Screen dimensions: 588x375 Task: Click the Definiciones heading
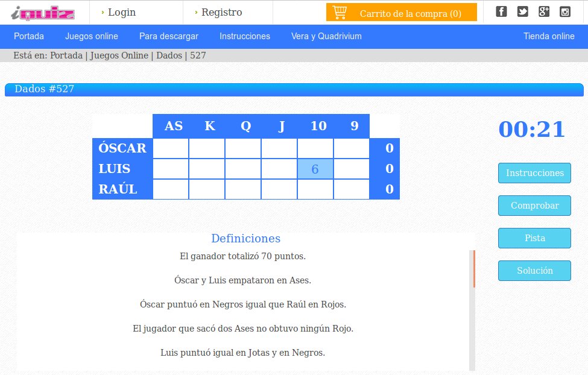coord(245,239)
